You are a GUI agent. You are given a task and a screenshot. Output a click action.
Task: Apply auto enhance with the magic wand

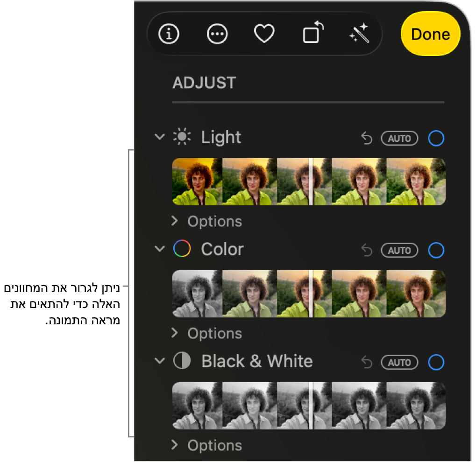tap(359, 33)
